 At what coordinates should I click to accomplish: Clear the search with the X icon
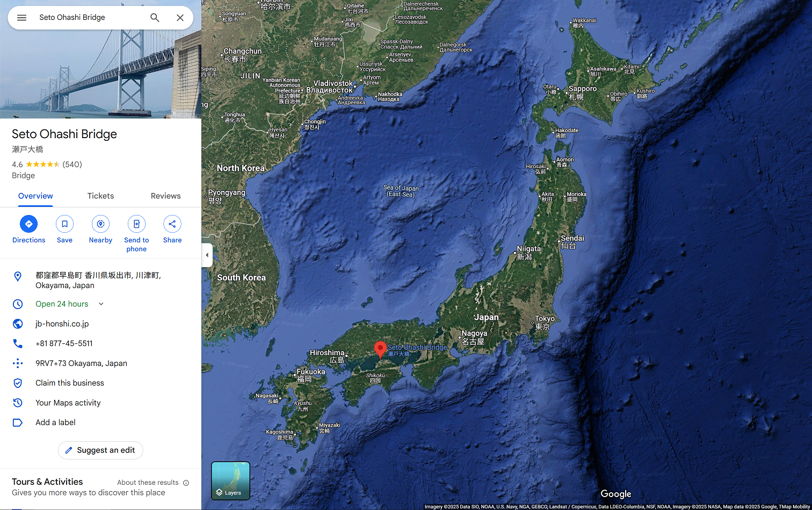[x=180, y=18]
